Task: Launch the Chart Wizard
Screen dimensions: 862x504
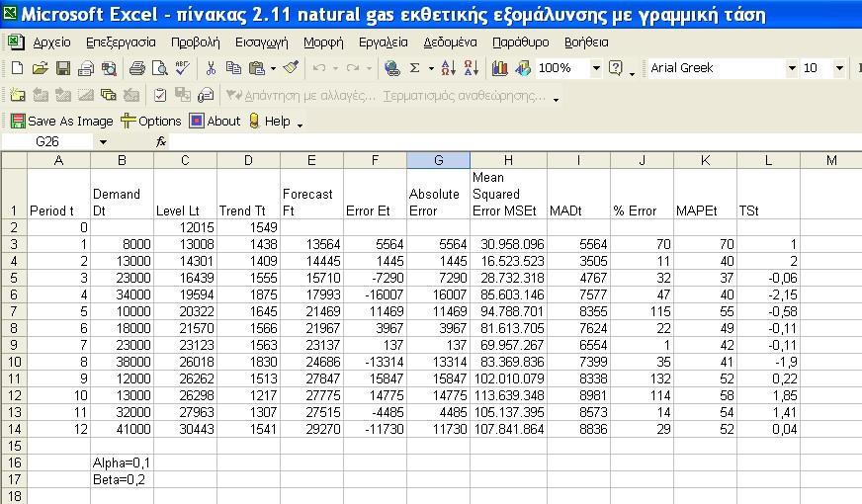Action: click(x=500, y=68)
